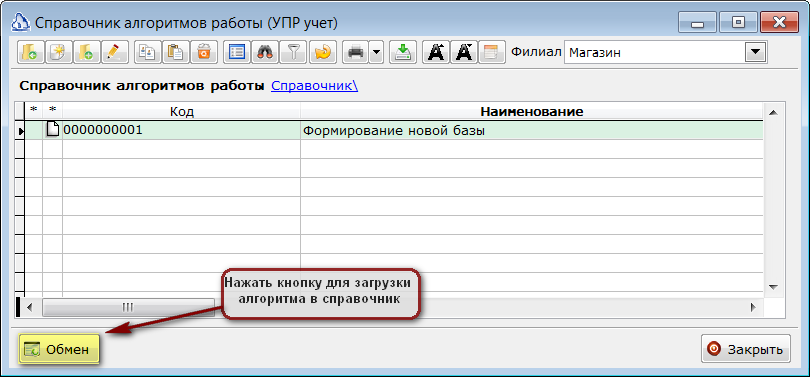Viewport: 810px width, 377px height.
Task: Click the Наименование column header
Action: pos(532,111)
